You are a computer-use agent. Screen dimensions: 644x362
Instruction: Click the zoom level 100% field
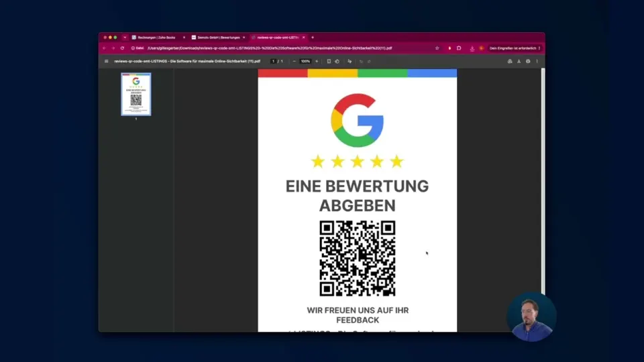point(305,61)
